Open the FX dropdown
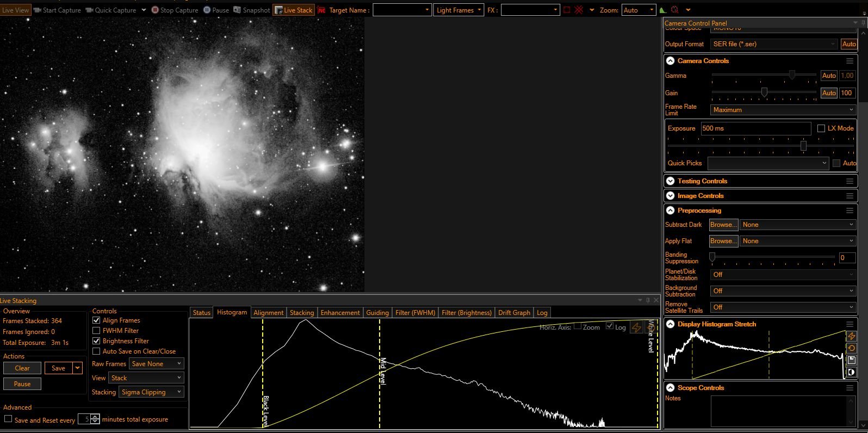This screenshot has height=433, width=868. point(530,10)
